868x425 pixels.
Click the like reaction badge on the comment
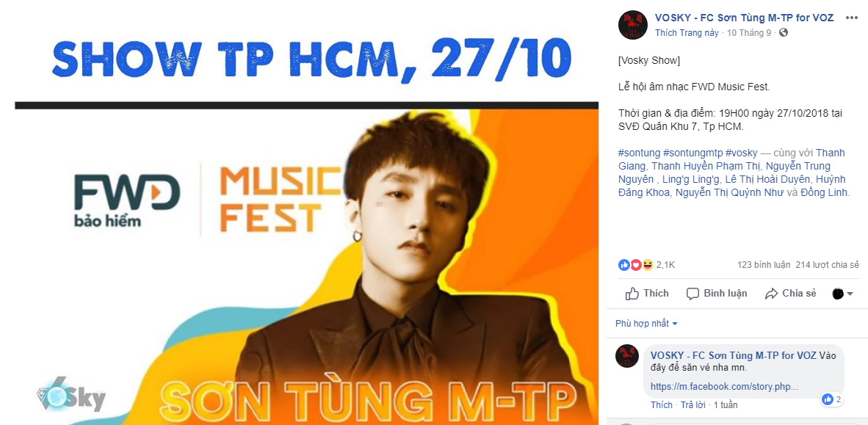[832, 399]
